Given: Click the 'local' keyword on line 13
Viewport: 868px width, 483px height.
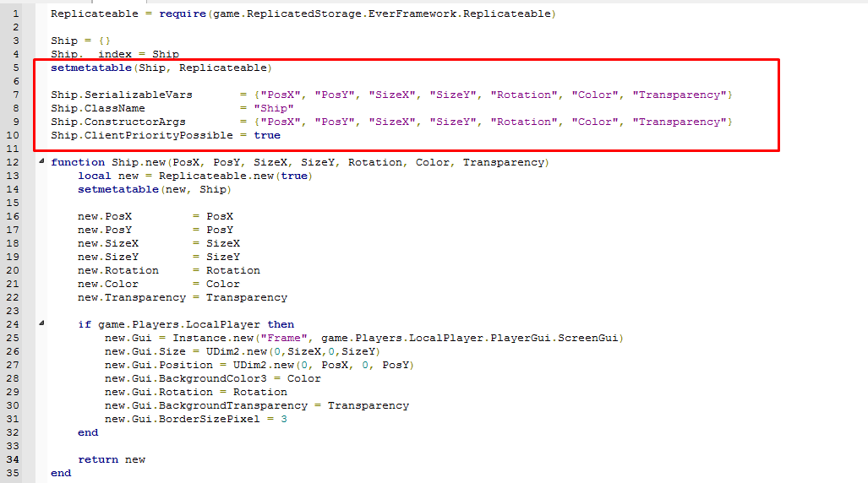Looking at the screenshot, I should click(x=95, y=176).
